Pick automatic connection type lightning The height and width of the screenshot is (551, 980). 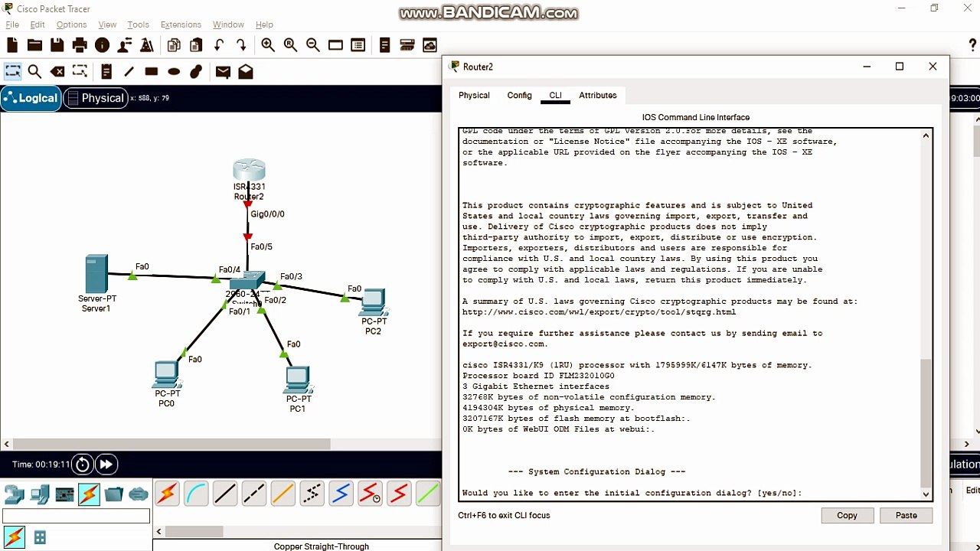168,494
